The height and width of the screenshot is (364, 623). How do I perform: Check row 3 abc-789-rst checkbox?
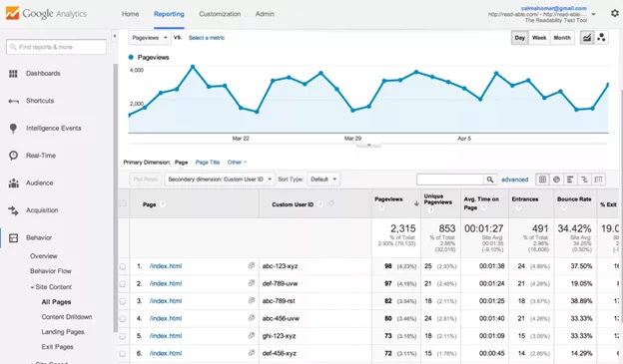(x=123, y=301)
